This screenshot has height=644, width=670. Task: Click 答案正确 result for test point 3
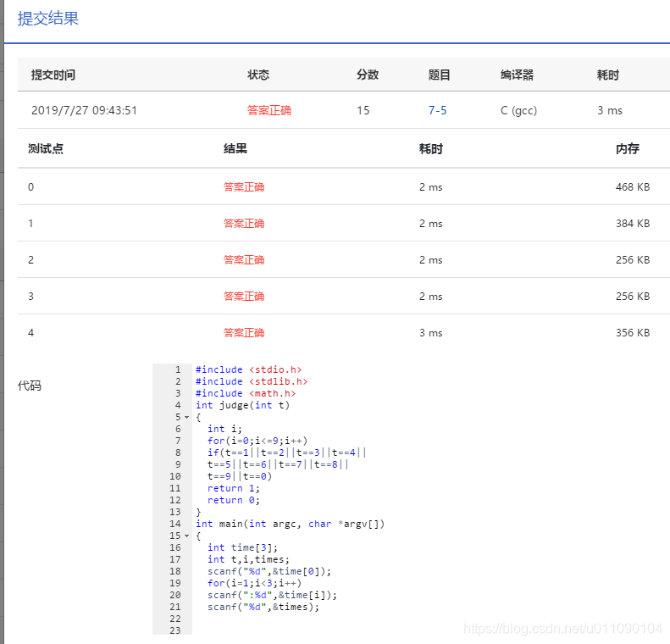pyautogui.click(x=244, y=296)
